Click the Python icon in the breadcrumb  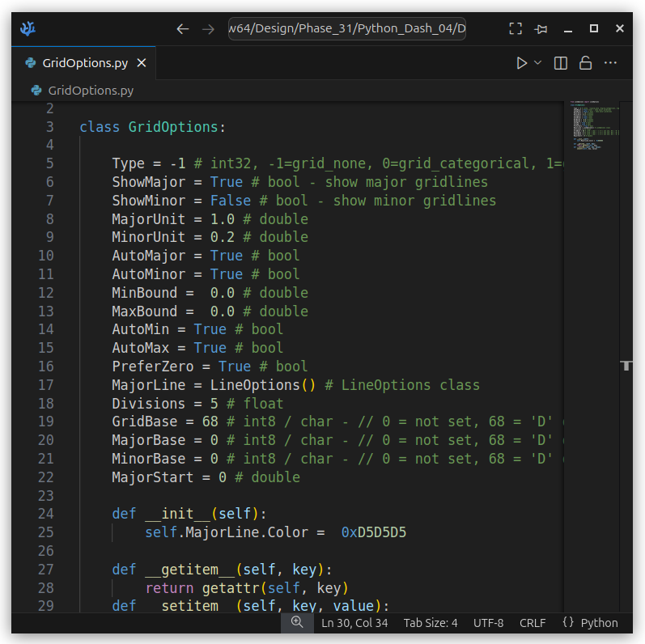[x=36, y=91]
